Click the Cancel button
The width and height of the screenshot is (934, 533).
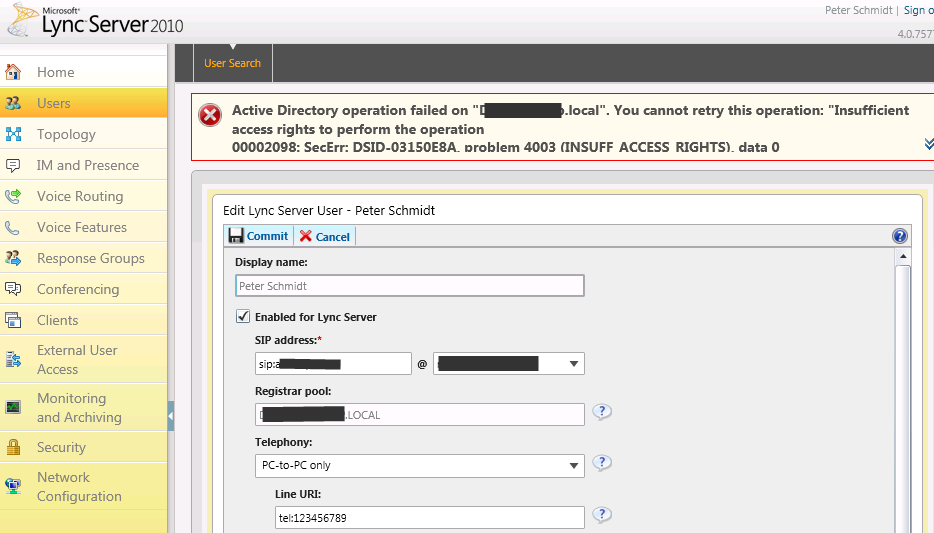pyautogui.click(x=325, y=236)
